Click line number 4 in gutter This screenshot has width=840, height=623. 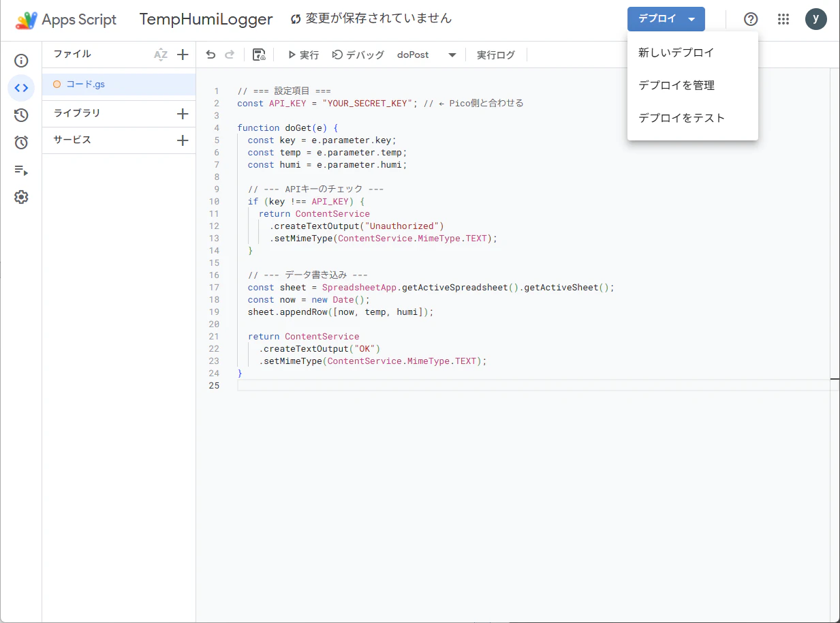coord(217,128)
